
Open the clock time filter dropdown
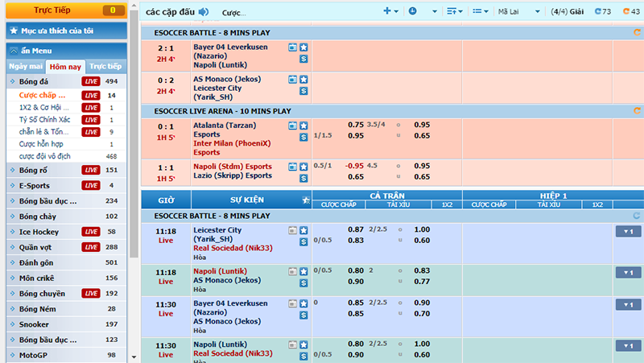413,11
